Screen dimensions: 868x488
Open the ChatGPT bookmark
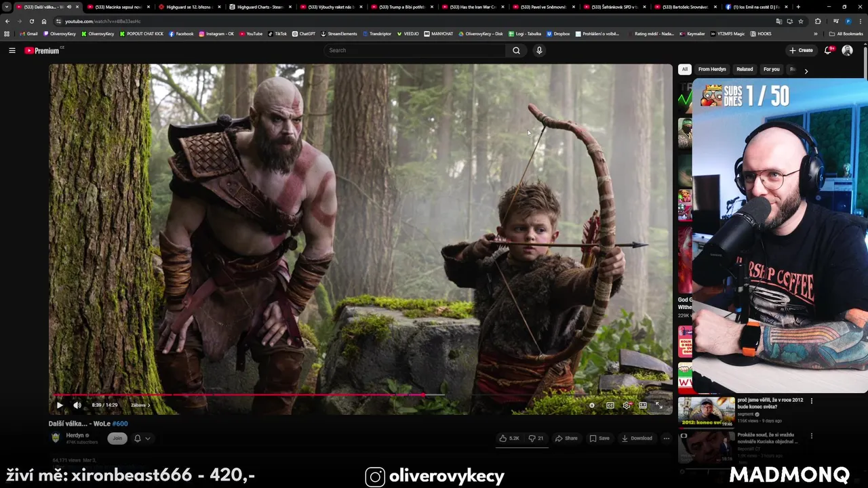[x=304, y=34]
